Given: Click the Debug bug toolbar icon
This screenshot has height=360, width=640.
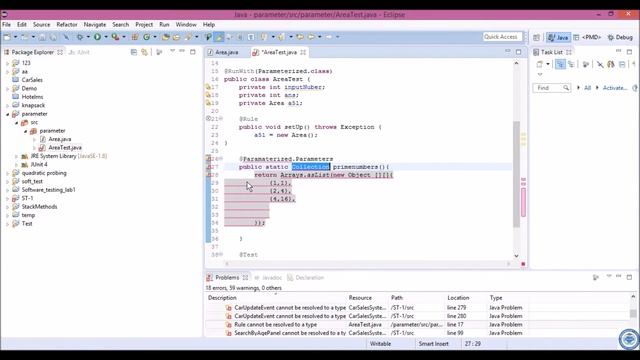Looking at the screenshot, I should coord(80,37).
